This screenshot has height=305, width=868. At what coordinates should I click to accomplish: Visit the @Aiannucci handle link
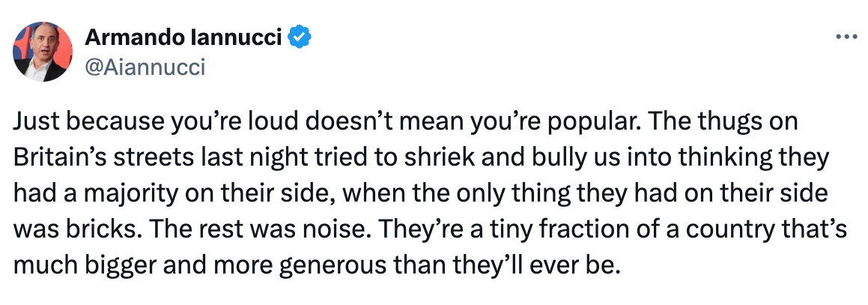tap(145, 68)
